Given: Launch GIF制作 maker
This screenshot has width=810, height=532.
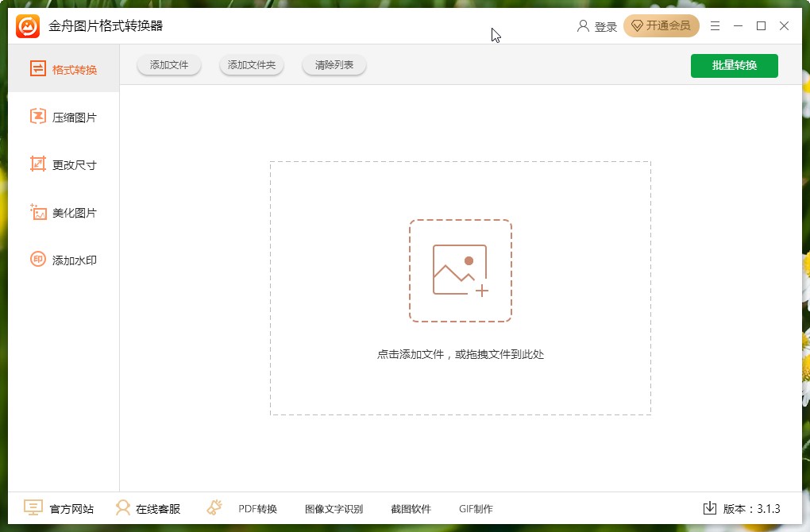Looking at the screenshot, I should [477, 508].
